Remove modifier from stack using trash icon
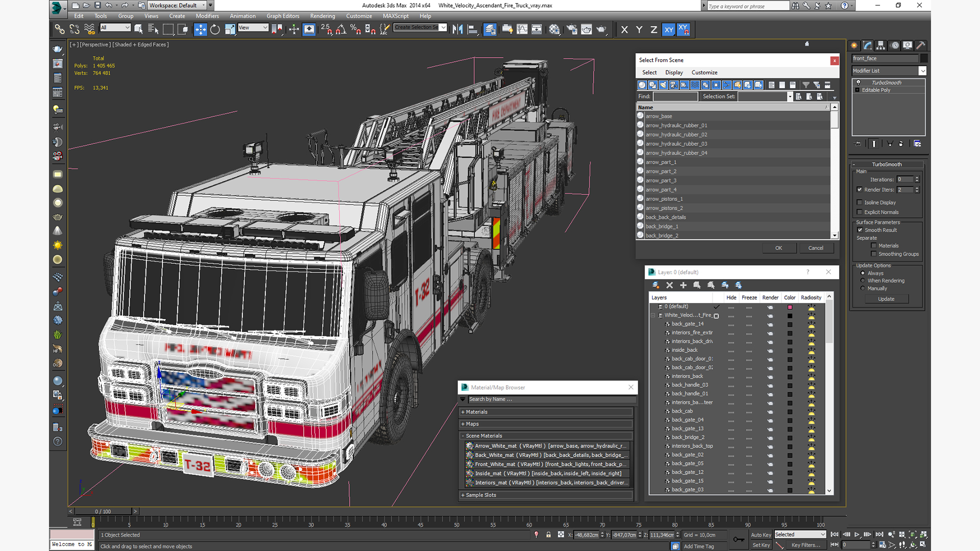980x551 pixels. tap(901, 144)
